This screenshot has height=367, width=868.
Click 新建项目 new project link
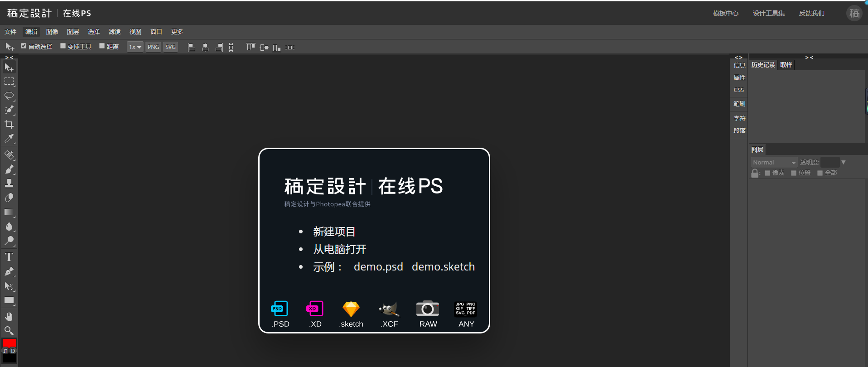[334, 232]
